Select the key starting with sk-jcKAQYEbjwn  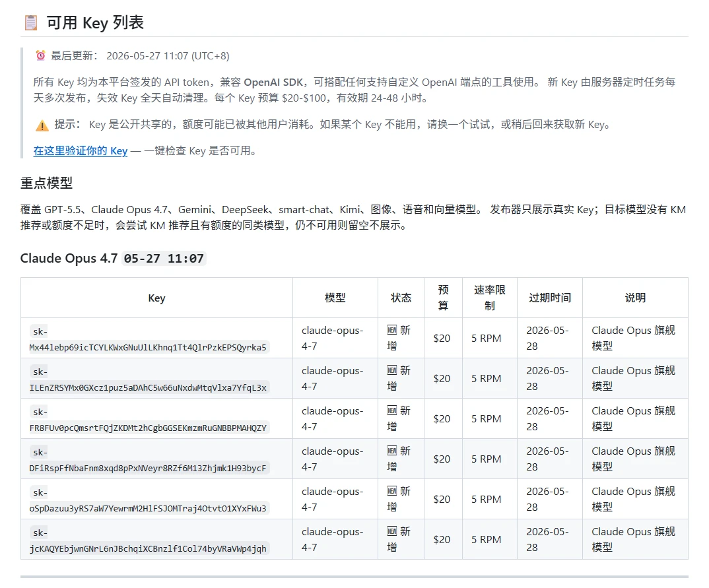[x=149, y=540]
